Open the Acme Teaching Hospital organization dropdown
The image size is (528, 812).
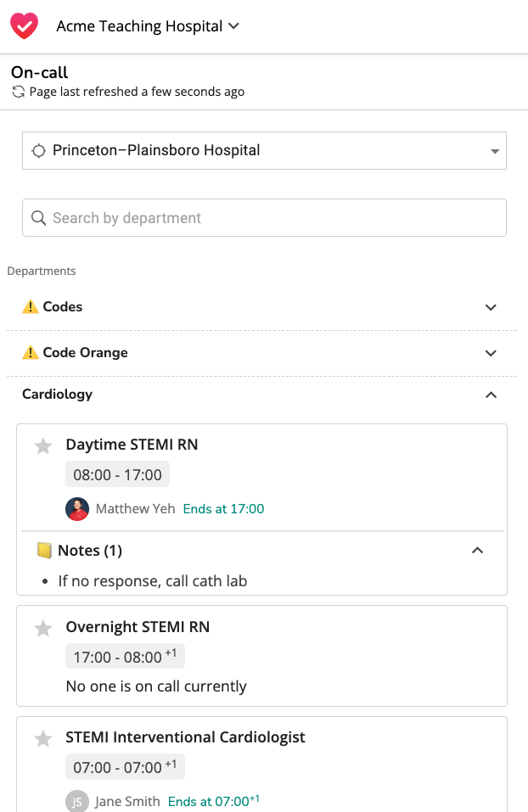148,26
